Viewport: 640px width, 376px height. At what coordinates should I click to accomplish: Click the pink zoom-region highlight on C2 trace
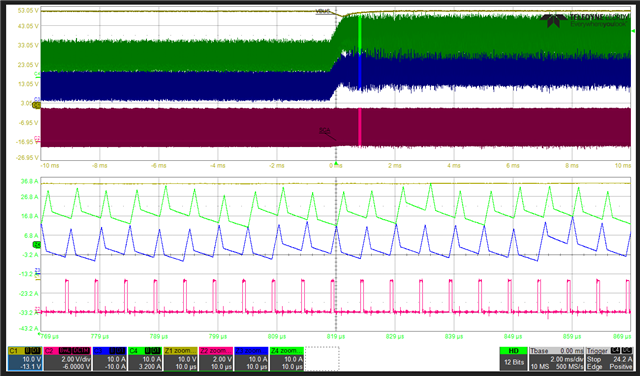click(360, 127)
